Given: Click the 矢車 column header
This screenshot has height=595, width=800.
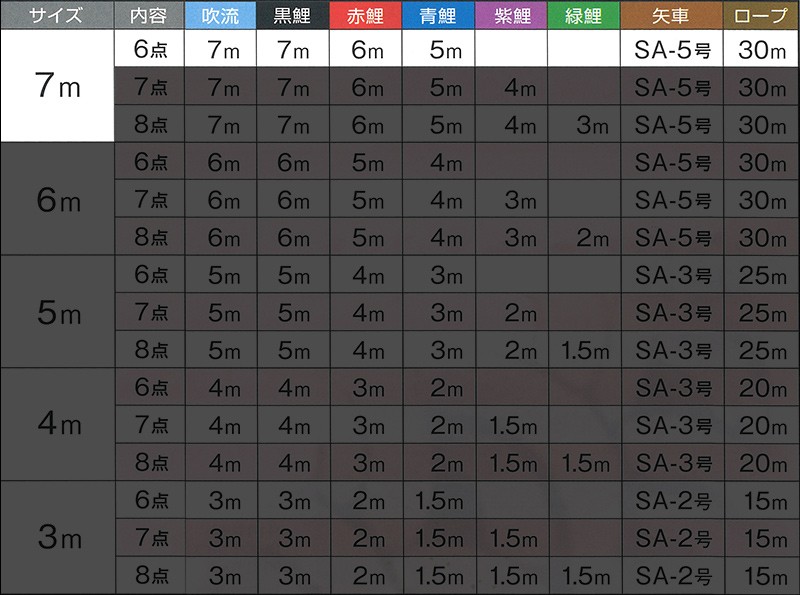Looking at the screenshot, I should pos(673,15).
